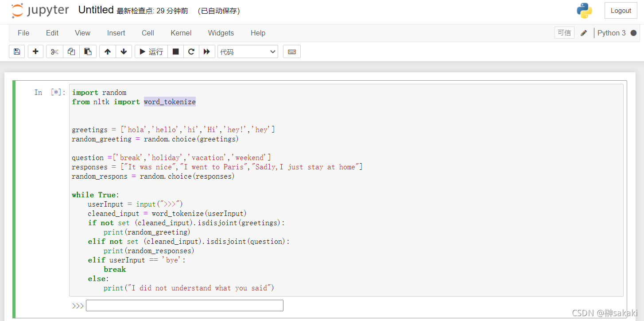Open the Widgets menu
Screen dimensions: 644x321
pos(221,33)
